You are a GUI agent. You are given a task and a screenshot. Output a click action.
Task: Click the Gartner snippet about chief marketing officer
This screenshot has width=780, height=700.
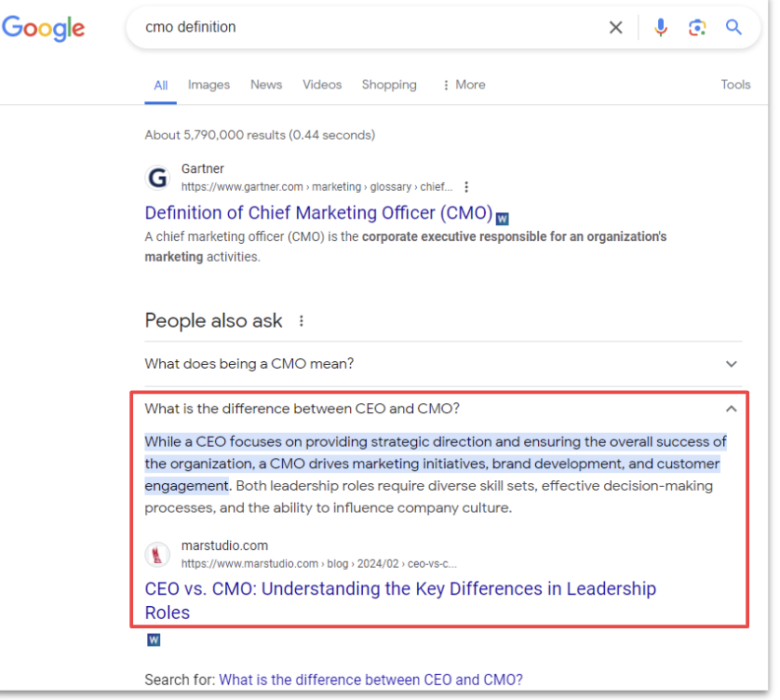[x=406, y=247]
